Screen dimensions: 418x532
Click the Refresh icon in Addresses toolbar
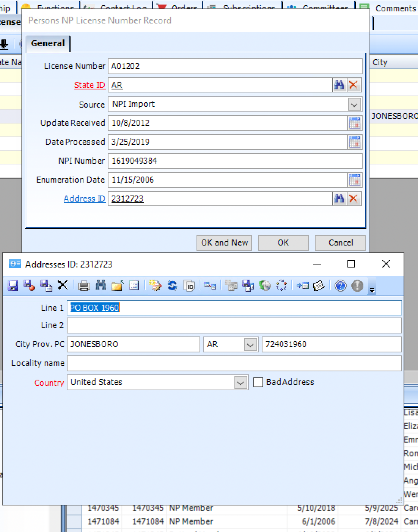[x=173, y=286]
